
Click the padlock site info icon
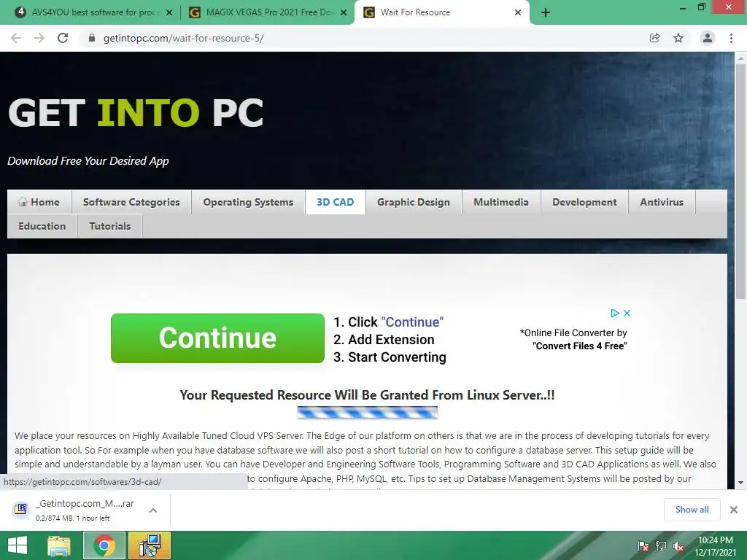92,38
